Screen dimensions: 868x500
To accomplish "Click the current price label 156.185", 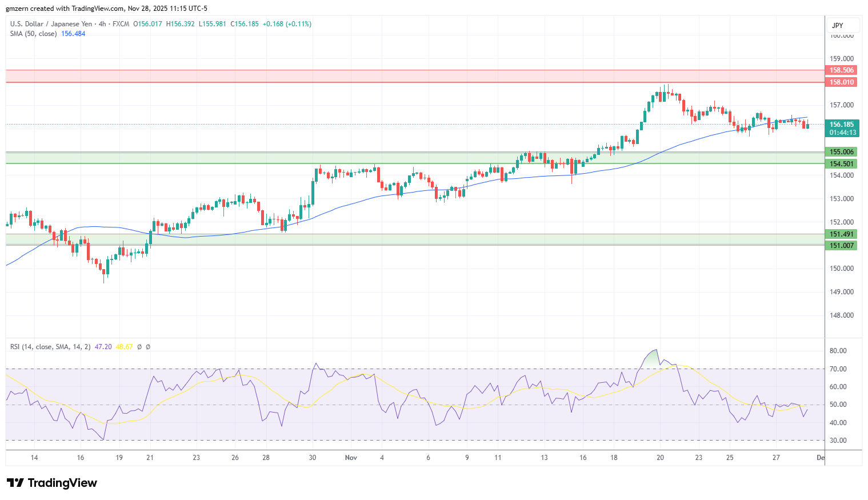I will (842, 124).
